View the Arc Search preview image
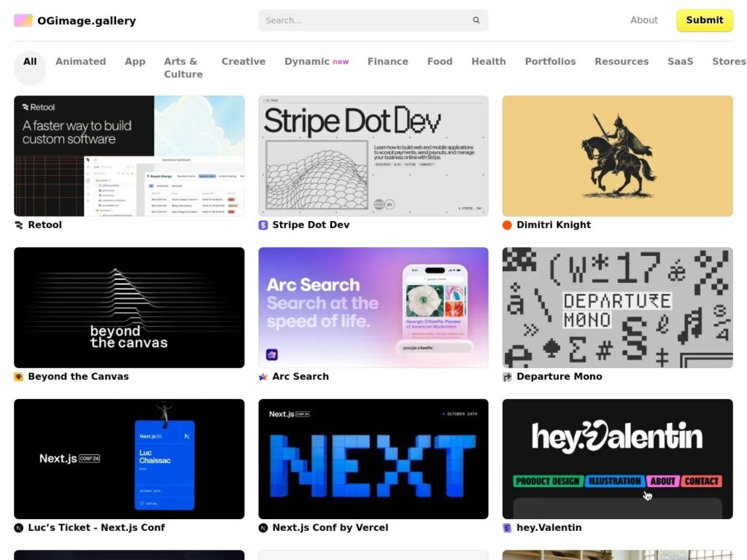The height and width of the screenshot is (560, 747). tap(373, 308)
